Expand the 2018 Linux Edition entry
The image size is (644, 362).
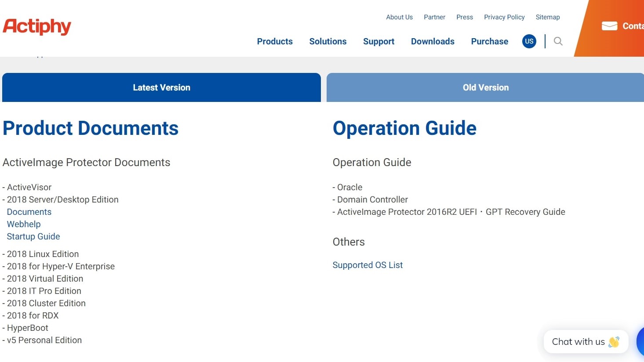click(x=40, y=254)
